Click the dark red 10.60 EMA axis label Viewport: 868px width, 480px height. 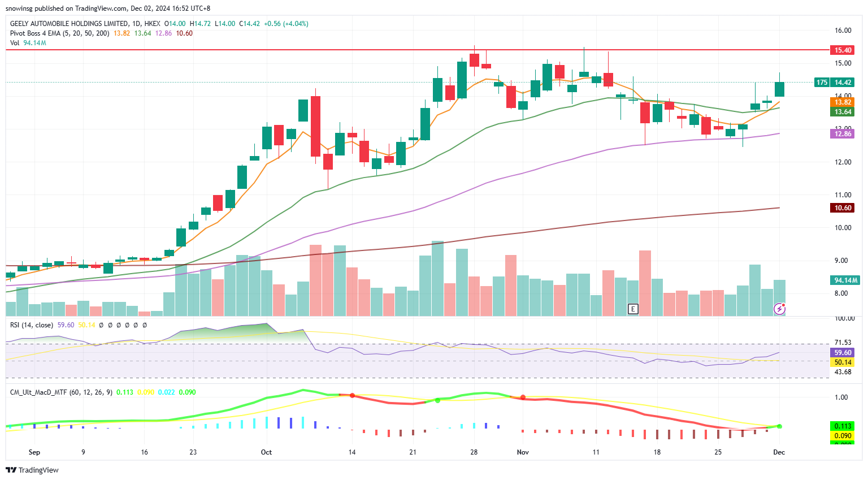pos(843,208)
